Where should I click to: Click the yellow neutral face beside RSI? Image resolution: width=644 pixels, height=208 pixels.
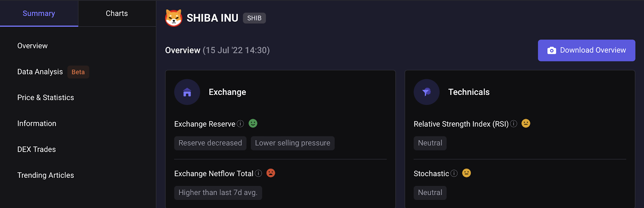[x=526, y=124]
